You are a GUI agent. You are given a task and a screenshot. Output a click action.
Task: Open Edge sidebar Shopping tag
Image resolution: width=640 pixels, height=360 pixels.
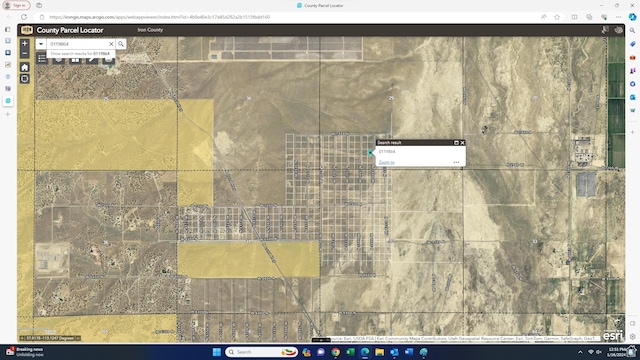pyautogui.click(x=632, y=44)
